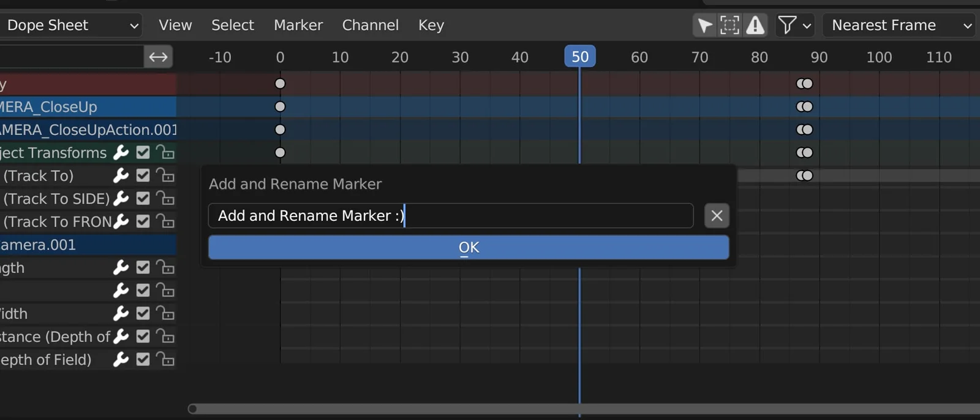Click the swap arrows icon beside search
The image size is (980, 420).
pyautogui.click(x=158, y=57)
